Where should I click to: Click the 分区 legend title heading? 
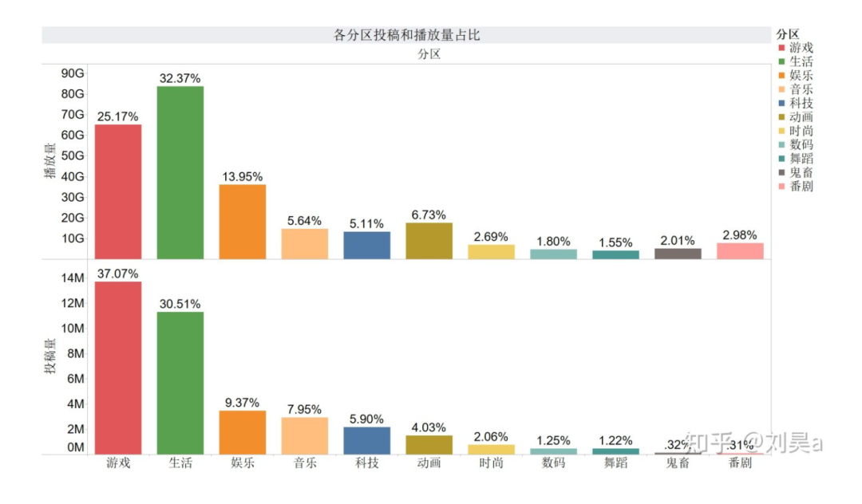[x=787, y=33]
